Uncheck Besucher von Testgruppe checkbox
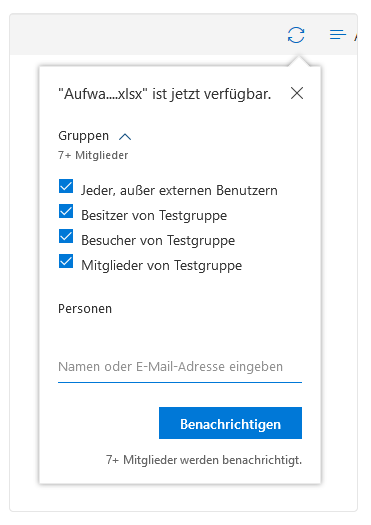The width and height of the screenshot is (371, 525). [66, 236]
